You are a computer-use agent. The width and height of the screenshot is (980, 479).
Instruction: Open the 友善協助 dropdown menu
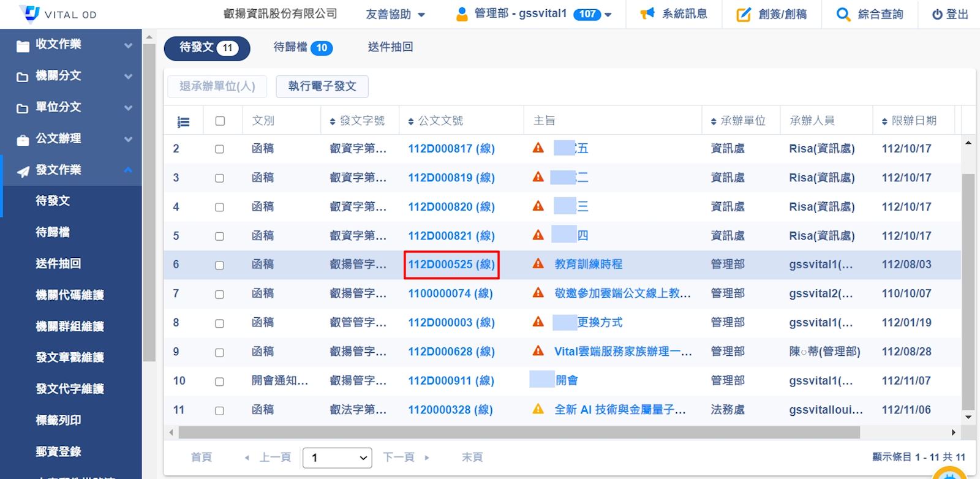(395, 14)
